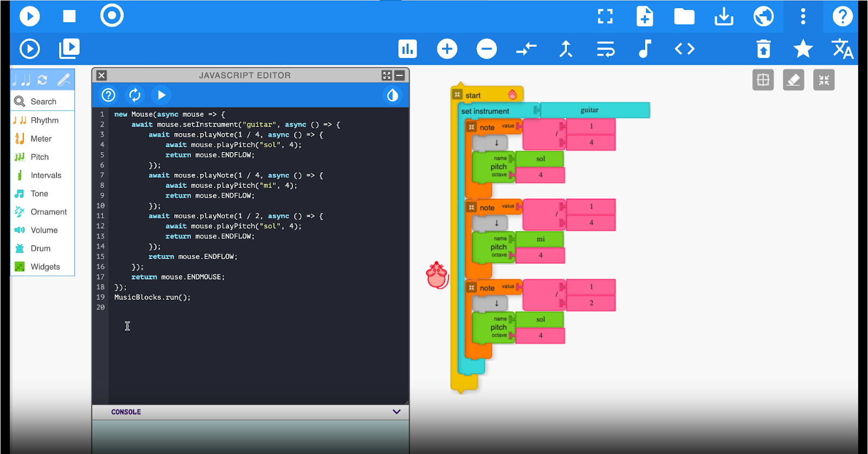Click the Play button in the top toolbar

point(30,16)
